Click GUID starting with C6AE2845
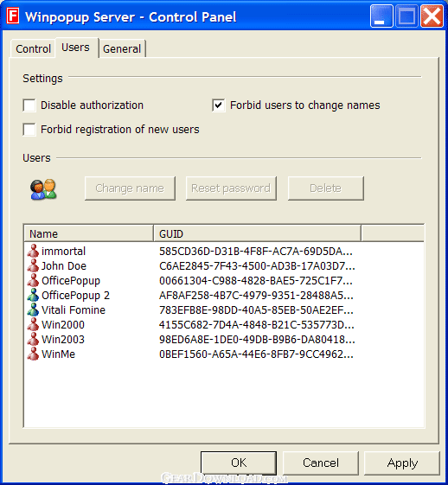 click(257, 266)
